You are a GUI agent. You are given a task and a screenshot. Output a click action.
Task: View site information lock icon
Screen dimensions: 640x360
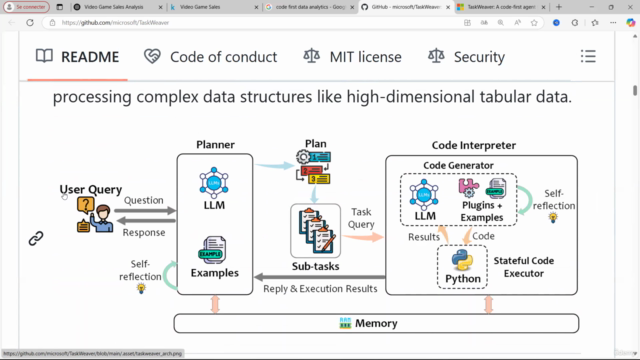coord(52,23)
